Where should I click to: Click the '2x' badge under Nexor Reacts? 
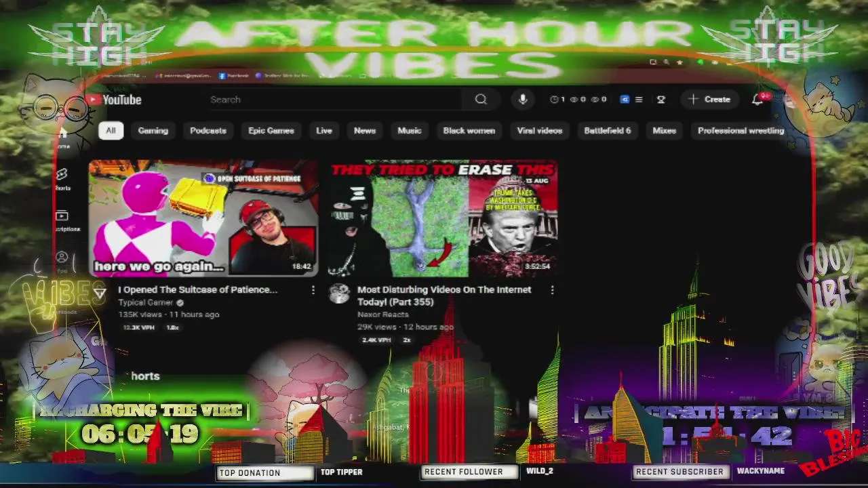tap(407, 340)
